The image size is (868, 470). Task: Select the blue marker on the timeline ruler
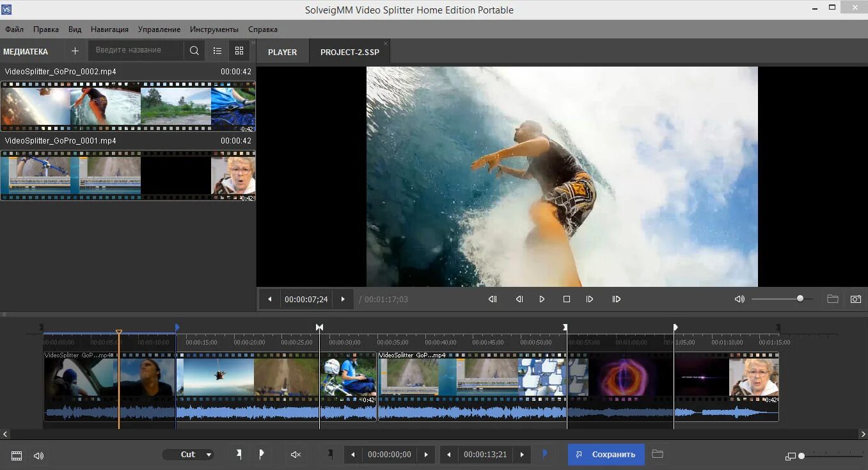[177, 327]
